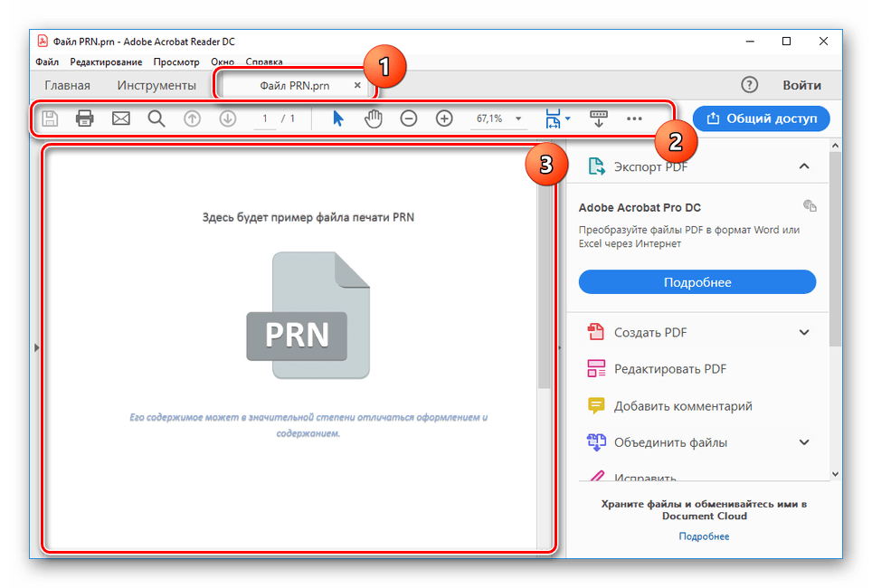Viewport: 872px width, 588px height.
Task: Select the arrow Selection tool
Action: 337,119
